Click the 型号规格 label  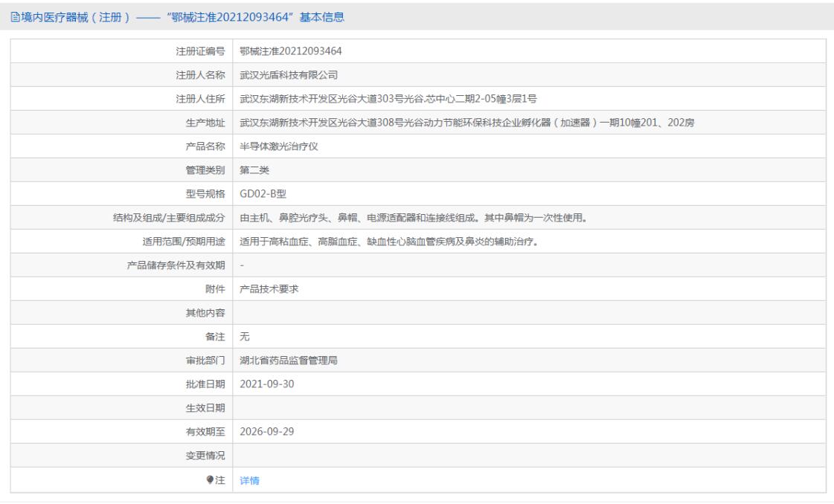(x=205, y=194)
